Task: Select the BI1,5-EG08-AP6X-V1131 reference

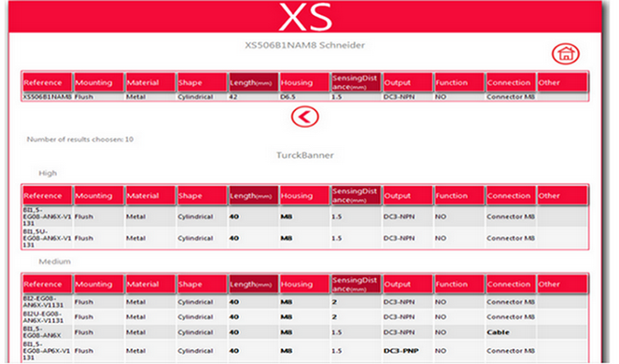Action: (x=47, y=351)
